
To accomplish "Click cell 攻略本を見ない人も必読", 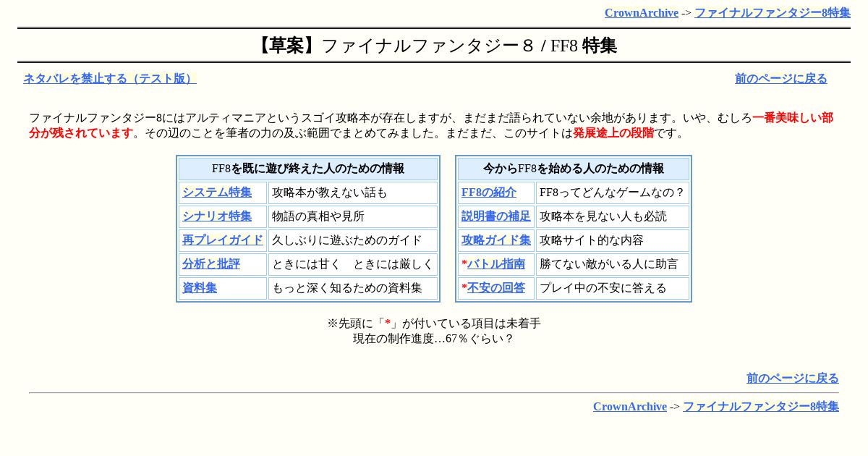I will click(613, 216).
